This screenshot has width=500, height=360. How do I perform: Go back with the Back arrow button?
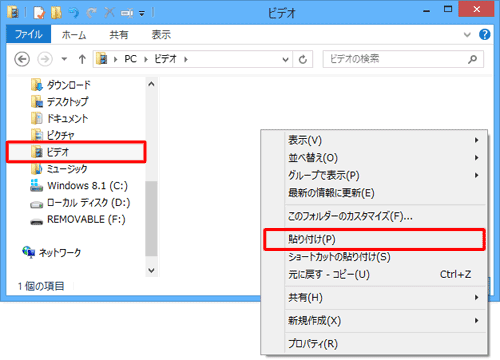pos(22,59)
